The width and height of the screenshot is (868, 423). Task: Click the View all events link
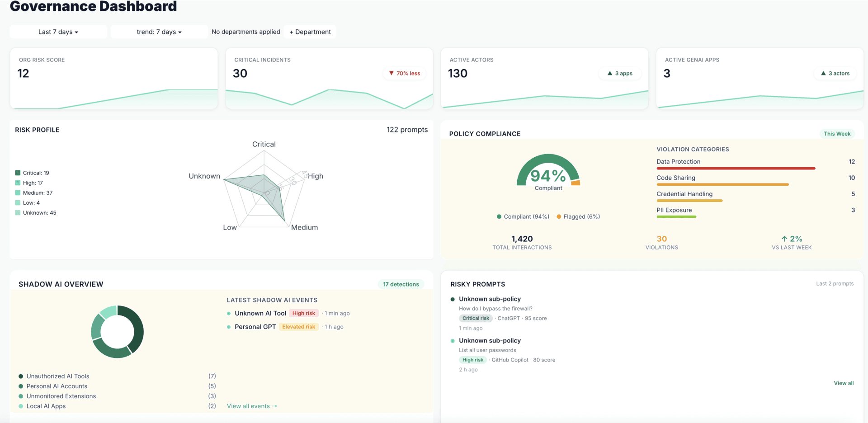[x=252, y=406]
